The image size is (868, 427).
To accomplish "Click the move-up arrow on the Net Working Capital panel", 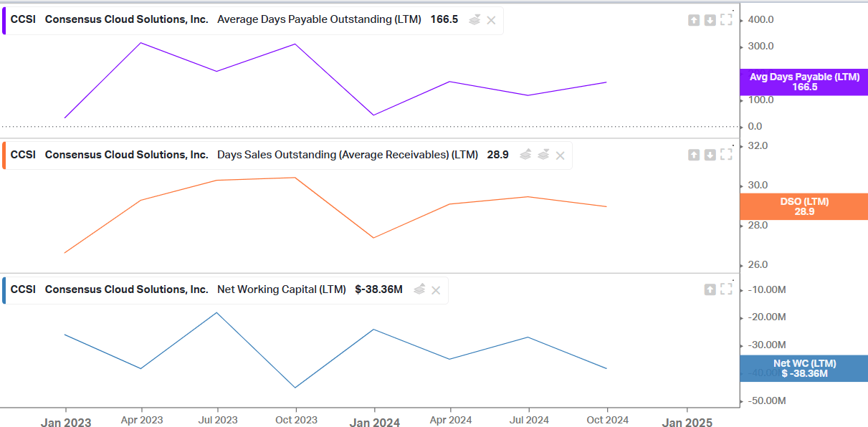I will tap(710, 289).
